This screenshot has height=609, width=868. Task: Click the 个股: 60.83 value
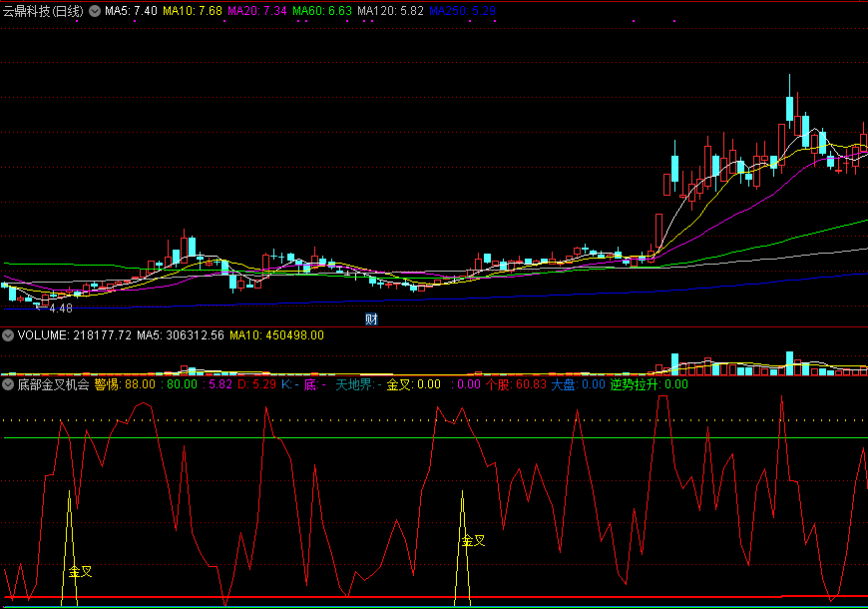point(516,384)
